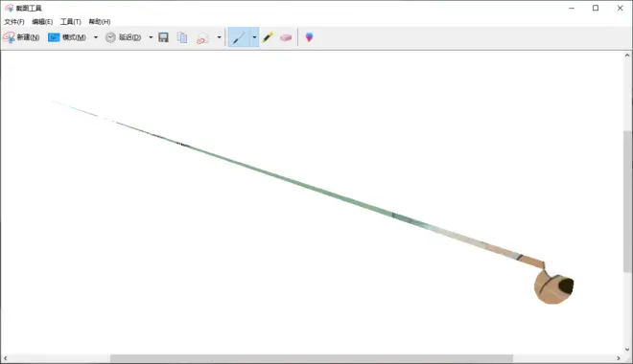Click the vertical scrollbar up arrow
The width and height of the screenshot is (633, 364).
point(627,56)
